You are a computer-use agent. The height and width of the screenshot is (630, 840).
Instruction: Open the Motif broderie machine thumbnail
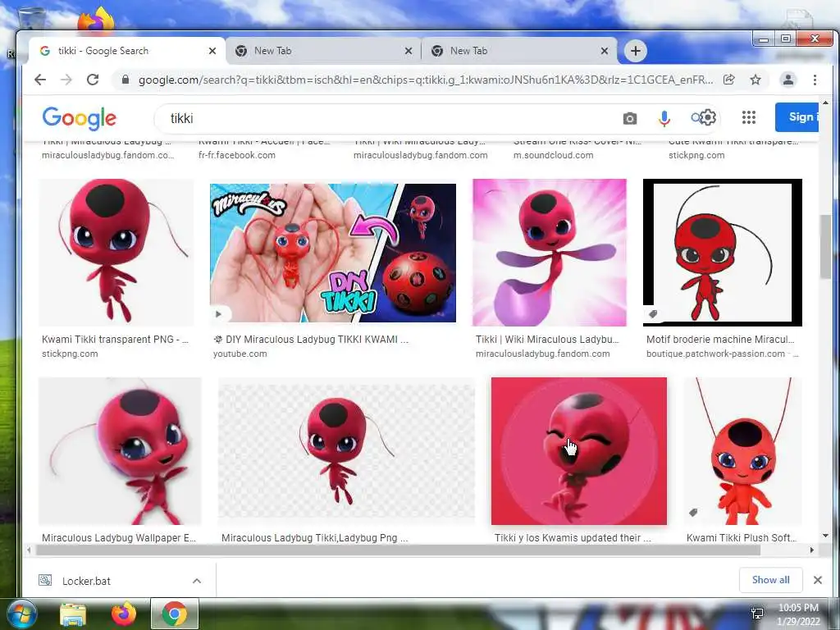tap(722, 253)
